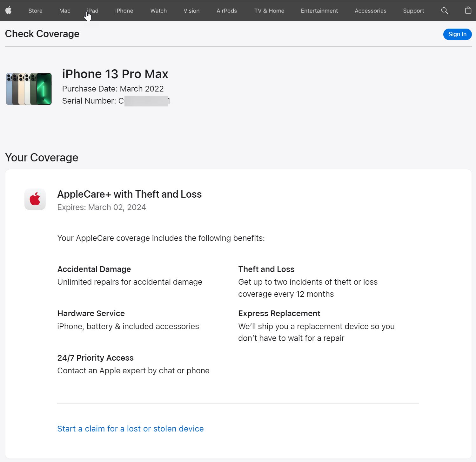Open the shopping bag icon
This screenshot has width=476, height=462.
click(x=468, y=10)
